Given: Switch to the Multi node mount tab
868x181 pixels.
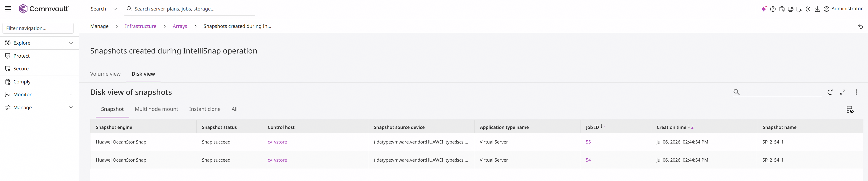Looking at the screenshot, I should (x=156, y=109).
